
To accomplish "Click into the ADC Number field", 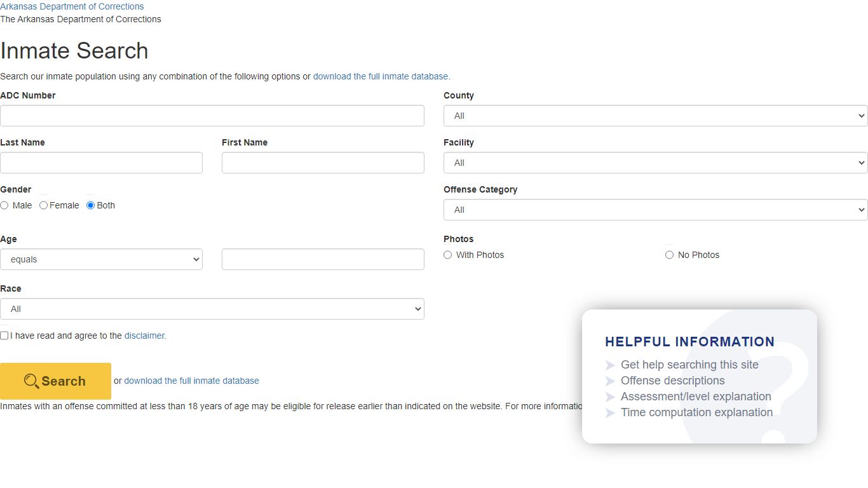I will coord(212,116).
